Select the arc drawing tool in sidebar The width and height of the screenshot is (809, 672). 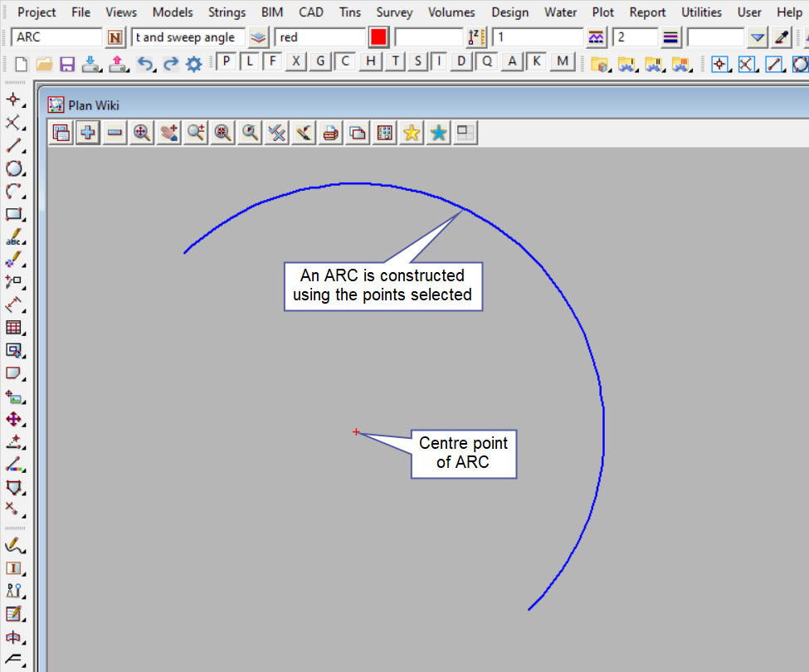click(13, 192)
